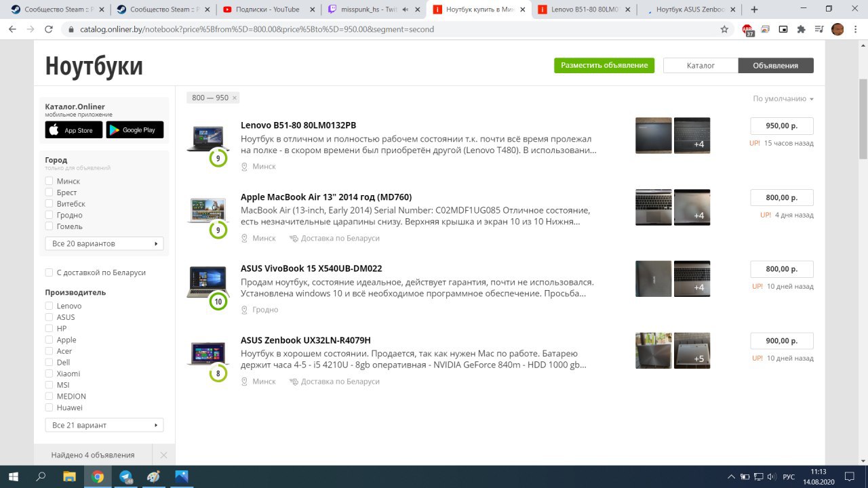
Task: Switch to the Объявления tab
Action: [x=775, y=66]
